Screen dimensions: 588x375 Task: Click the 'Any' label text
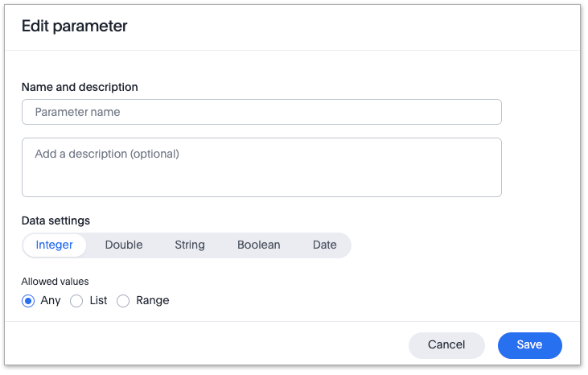coord(51,300)
